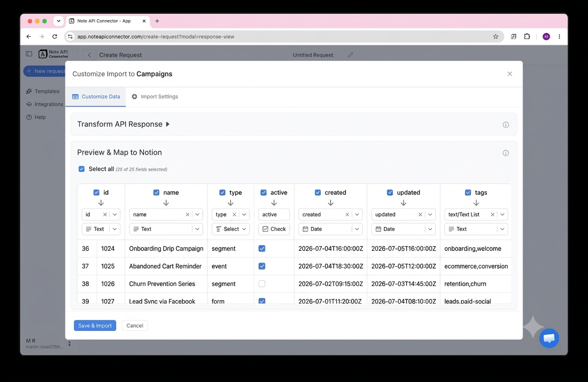This screenshot has height=382, width=588.
Task: Toggle active checkbox for Churn Prevention Series
Action: pos(262,284)
